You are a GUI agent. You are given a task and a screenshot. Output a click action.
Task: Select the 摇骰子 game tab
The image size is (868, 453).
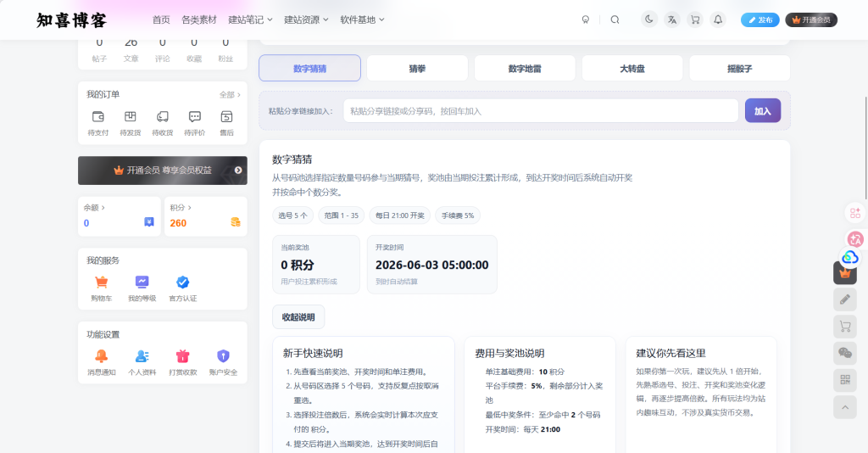click(x=739, y=68)
